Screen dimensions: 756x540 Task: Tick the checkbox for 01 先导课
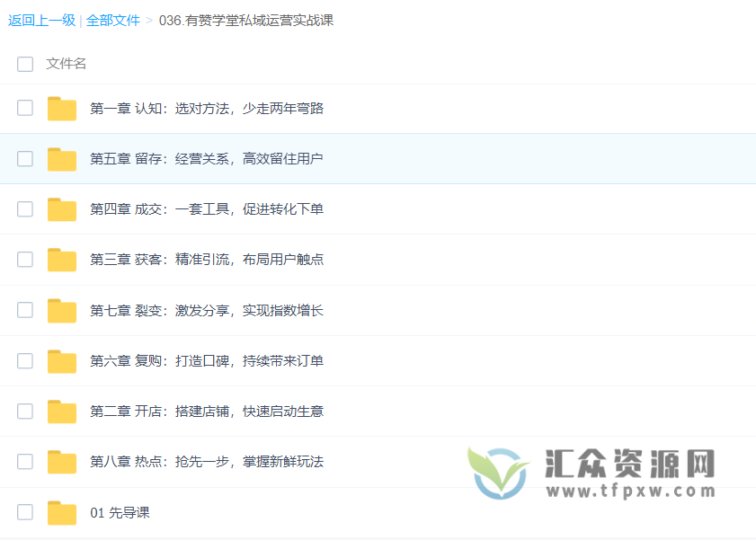[x=24, y=511]
